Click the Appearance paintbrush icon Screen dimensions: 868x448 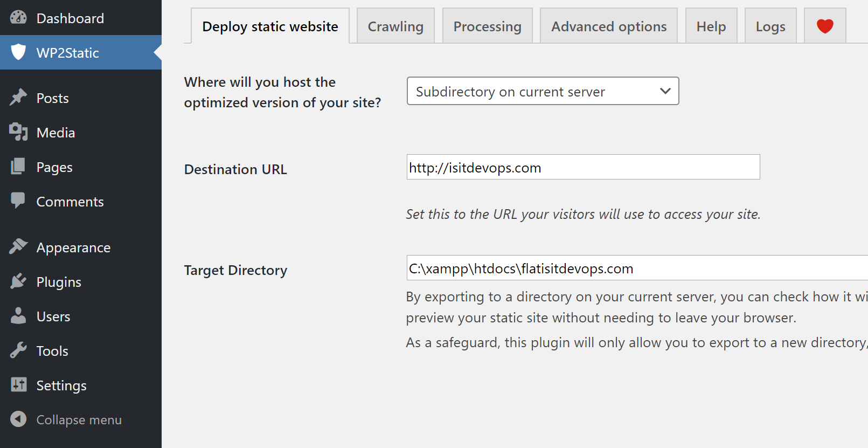(x=18, y=246)
